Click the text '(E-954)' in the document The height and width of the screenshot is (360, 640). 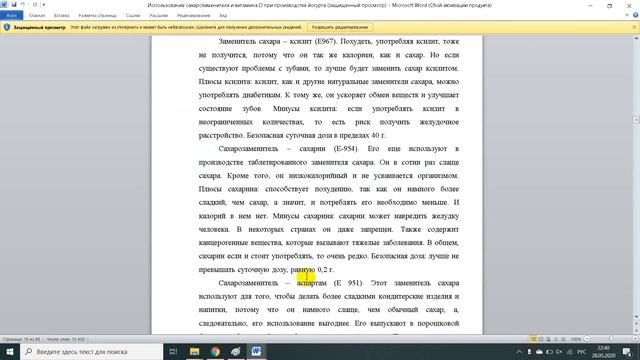coord(345,149)
